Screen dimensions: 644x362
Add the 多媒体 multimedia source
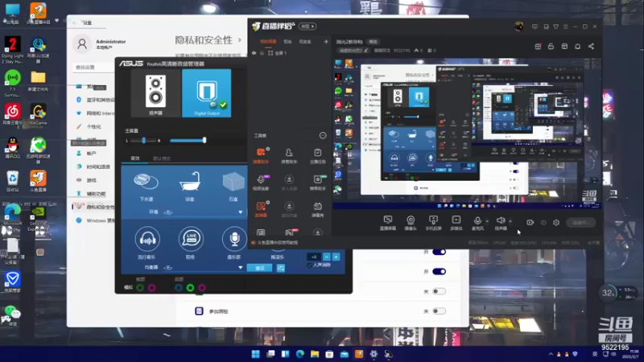(x=456, y=223)
